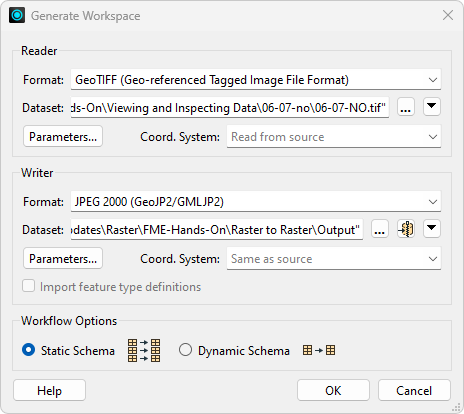Click the Same as source coordinate field
Image resolution: width=464 pixels, height=414 pixels.
tap(334, 259)
